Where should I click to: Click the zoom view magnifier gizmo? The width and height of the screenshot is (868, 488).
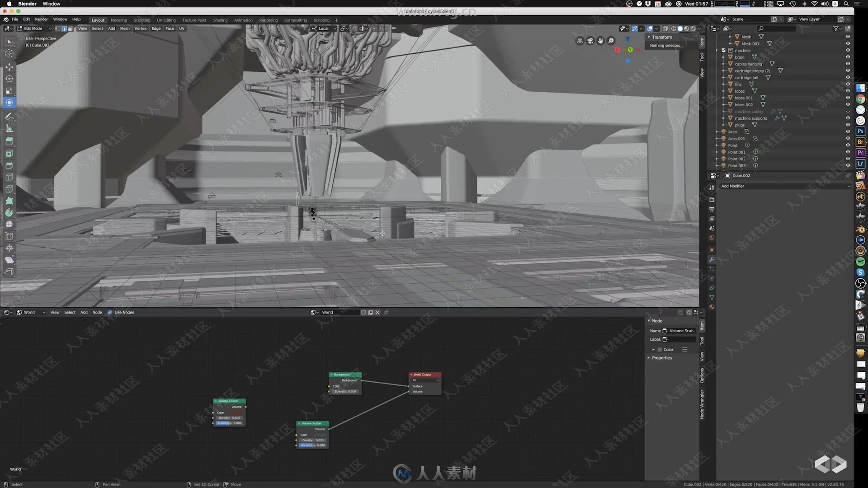click(x=611, y=41)
